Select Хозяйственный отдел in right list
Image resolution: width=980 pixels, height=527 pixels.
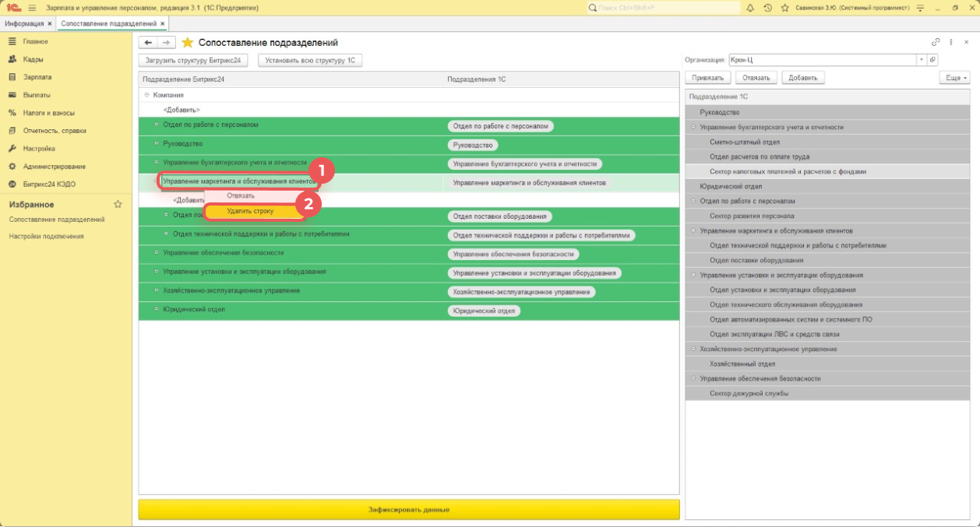(x=828, y=364)
